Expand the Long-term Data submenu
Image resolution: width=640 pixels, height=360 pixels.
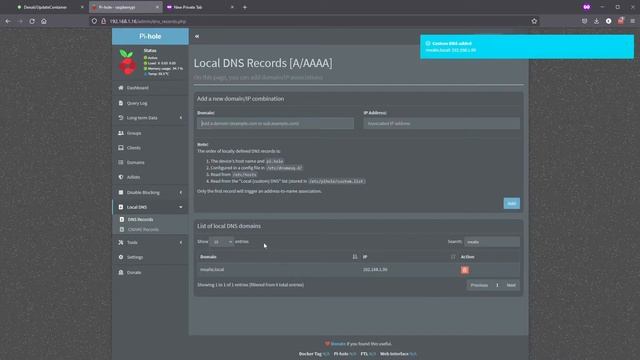150,118
